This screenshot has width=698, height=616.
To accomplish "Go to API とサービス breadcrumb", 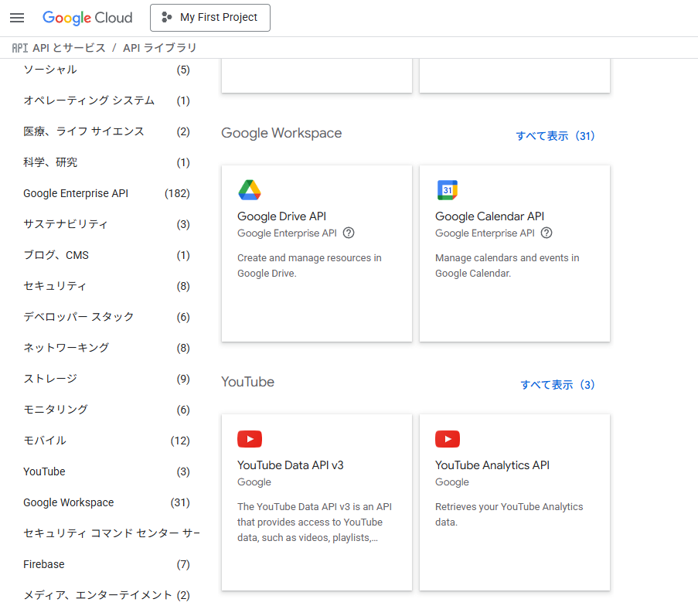I will (69, 48).
